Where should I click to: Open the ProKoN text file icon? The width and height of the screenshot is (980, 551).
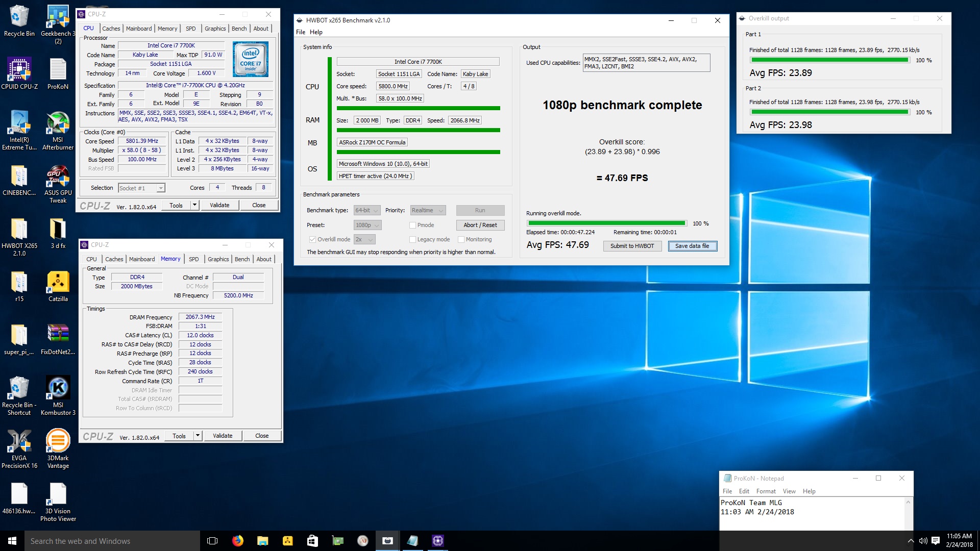pos(58,73)
